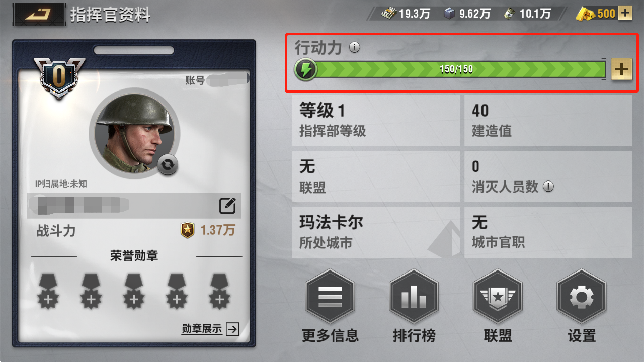644x362 pixels.
Task: Select the 玛法卡尔 所处城市 tile
Action: [376, 233]
